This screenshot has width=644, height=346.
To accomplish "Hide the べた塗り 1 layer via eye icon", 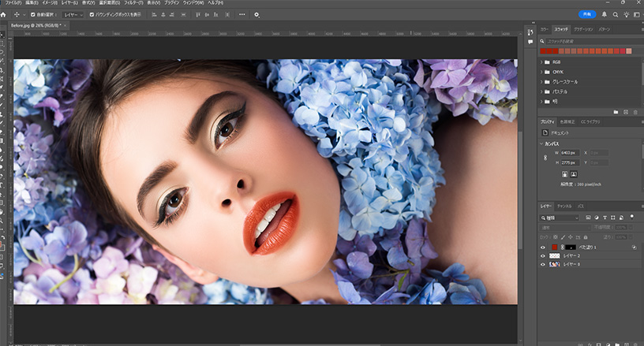I will pos(542,247).
